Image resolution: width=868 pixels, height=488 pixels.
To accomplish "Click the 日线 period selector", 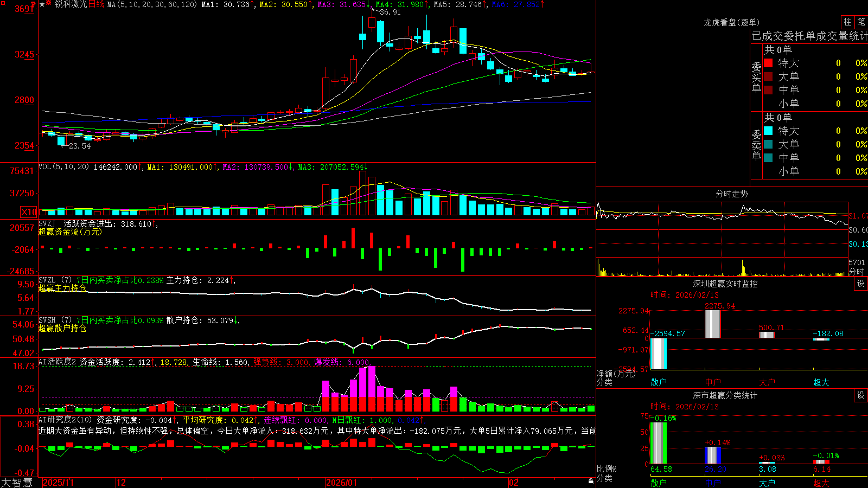I will 96,4.
